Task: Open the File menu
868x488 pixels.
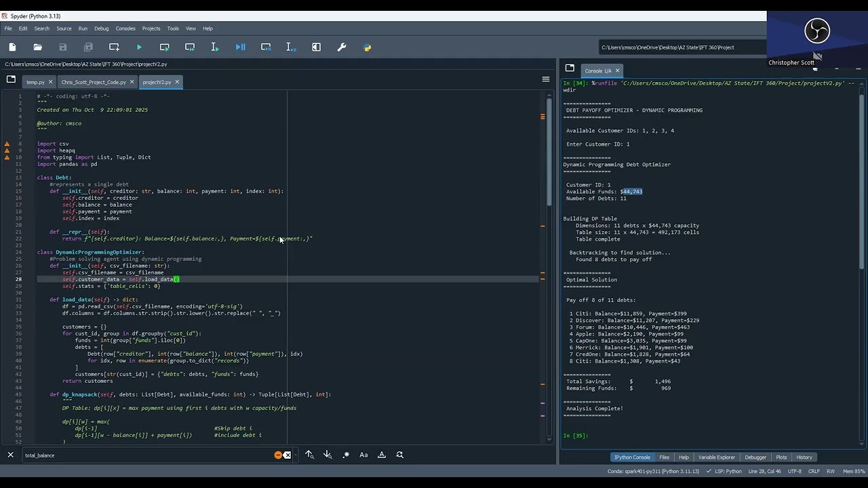Action: point(8,28)
